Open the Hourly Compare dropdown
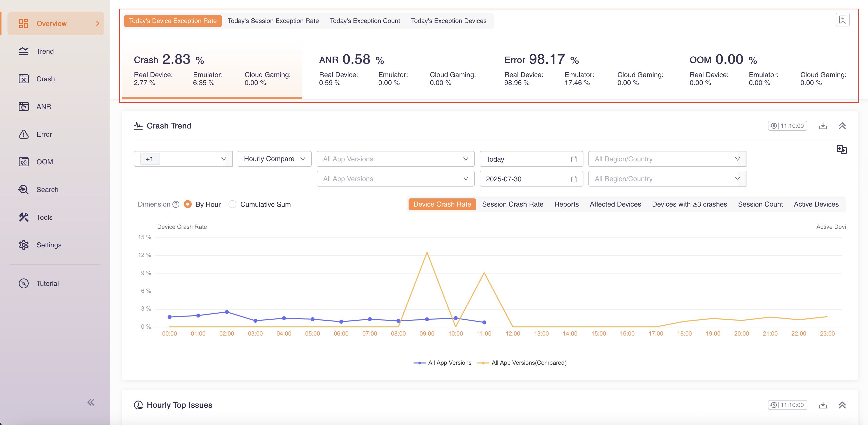This screenshot has height=425, width=868. tap(274, 159)
